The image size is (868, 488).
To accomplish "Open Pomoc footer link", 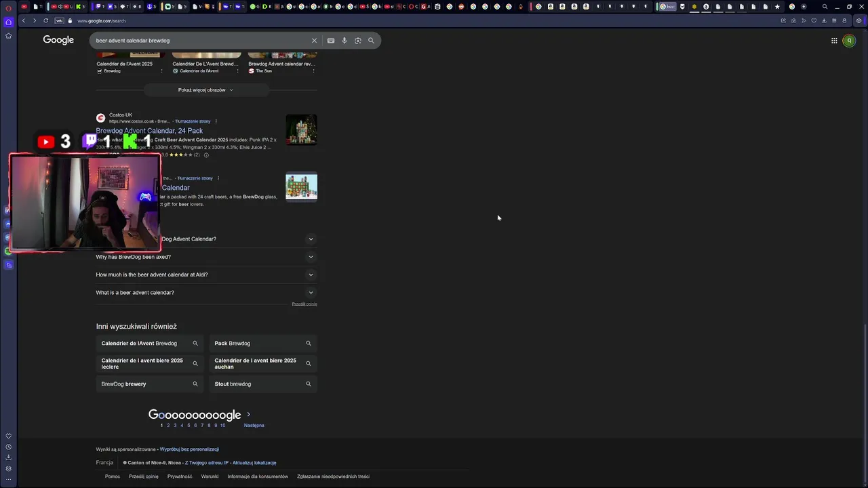I will (x=113, y=476).
